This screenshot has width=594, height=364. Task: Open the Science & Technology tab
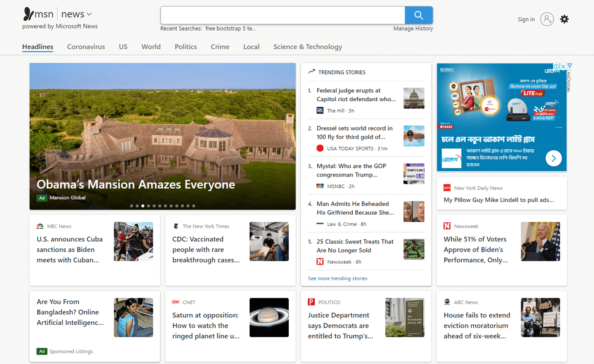tap(308, 47)
